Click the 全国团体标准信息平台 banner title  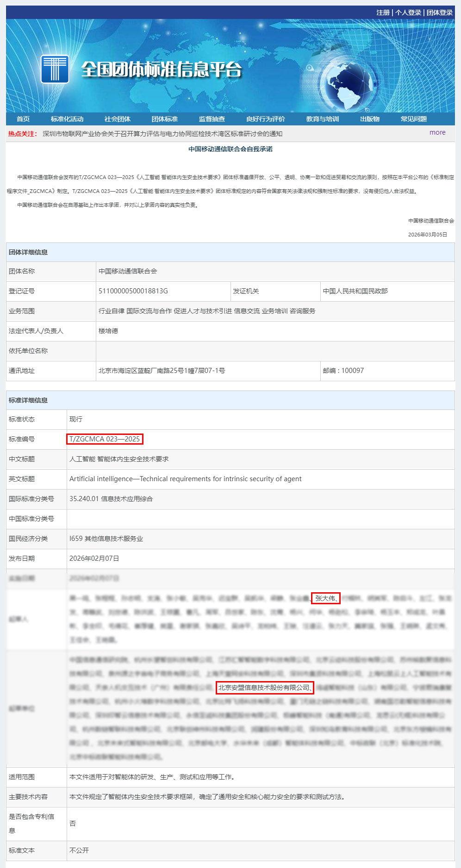[x=162, y=69]
